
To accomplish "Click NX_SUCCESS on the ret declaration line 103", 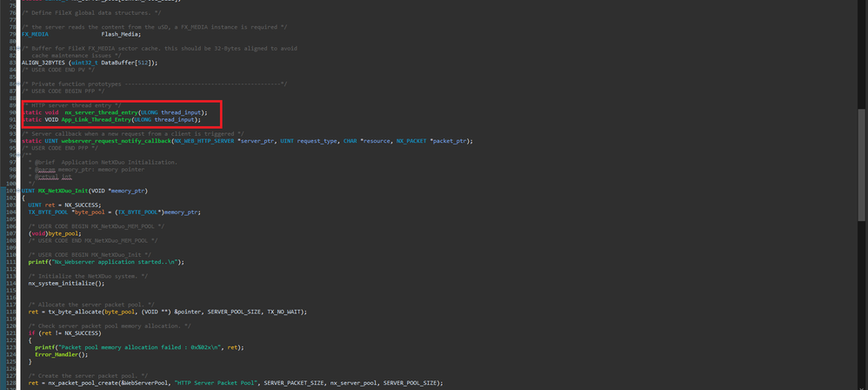I will tap(82, 205).
